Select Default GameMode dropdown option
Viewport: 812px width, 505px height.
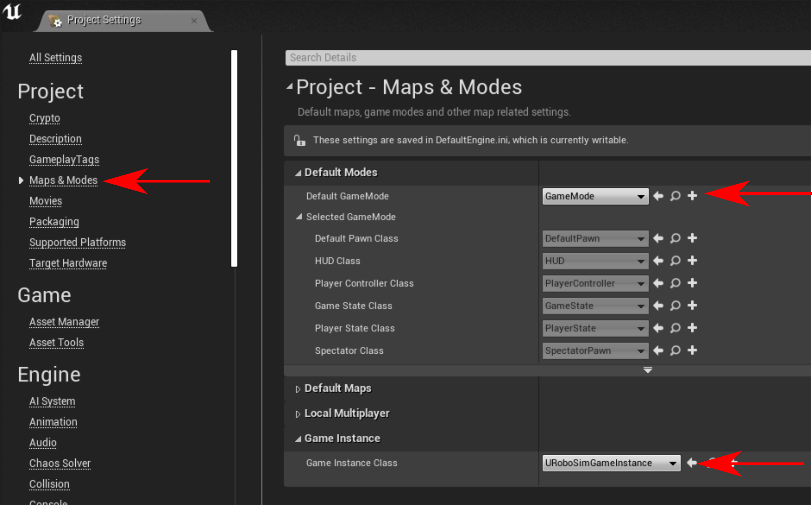coord(592,196)
